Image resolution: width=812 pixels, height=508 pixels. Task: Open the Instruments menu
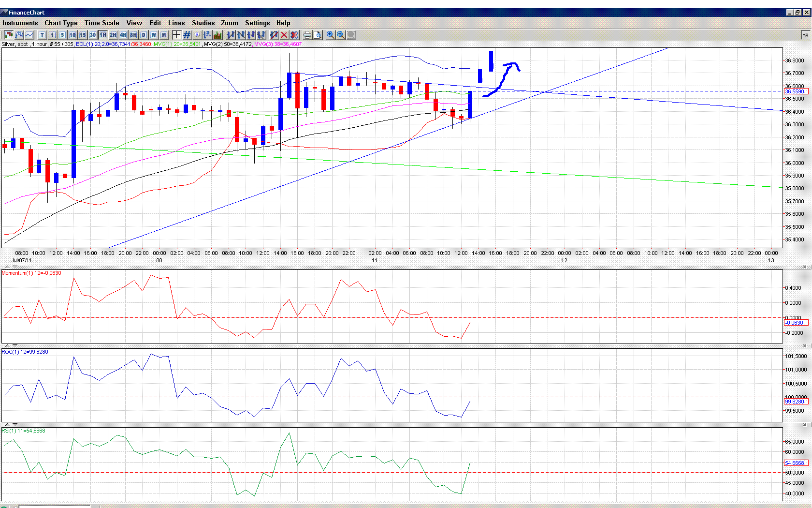click(x=20, y=23)
